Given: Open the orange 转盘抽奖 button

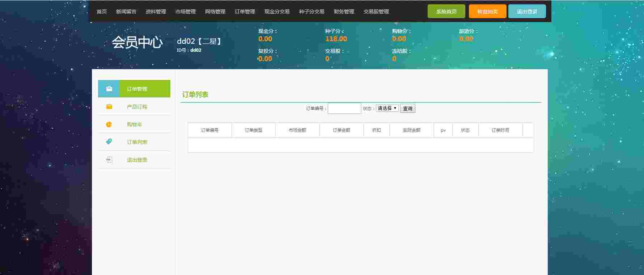Looking at the screenshot, I should (487, 12).
